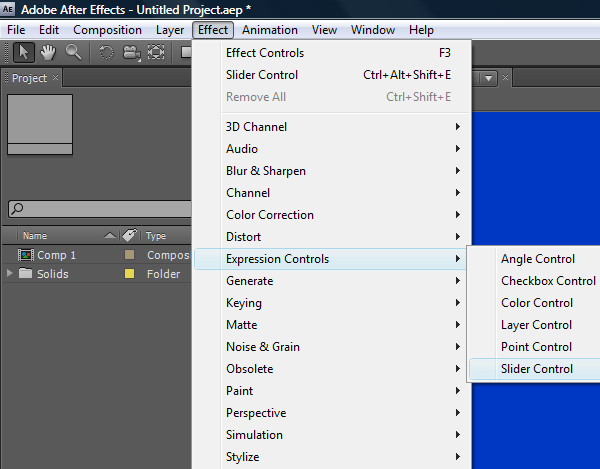Viewport: 600px width, 469px height.
Task: Click the Comp 1 composition icon
Action: pos(26,255)
